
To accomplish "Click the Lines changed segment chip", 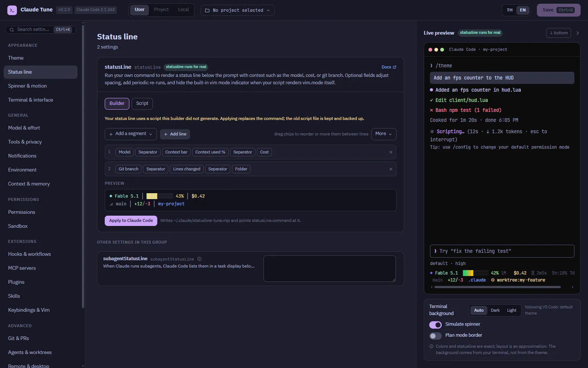I will point(187,169).
